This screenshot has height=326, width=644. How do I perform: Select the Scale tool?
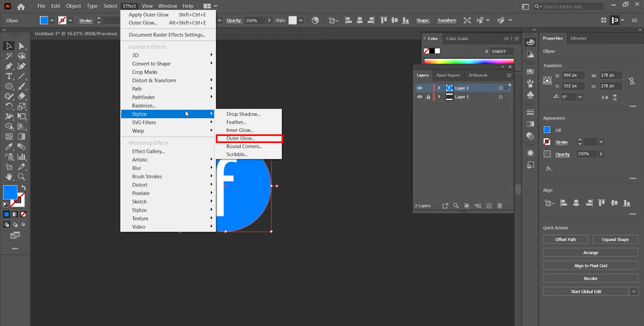pyautogui.click(x=22, y=106)
